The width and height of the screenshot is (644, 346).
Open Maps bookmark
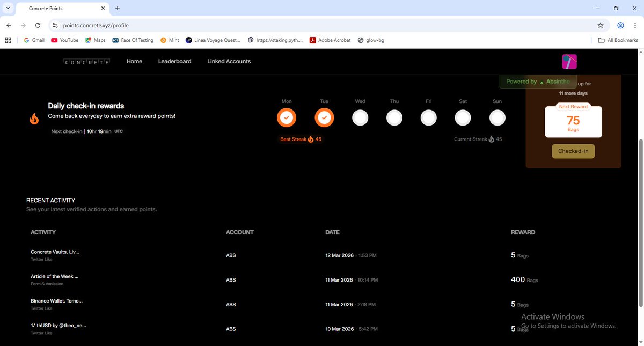coord(95,40)
